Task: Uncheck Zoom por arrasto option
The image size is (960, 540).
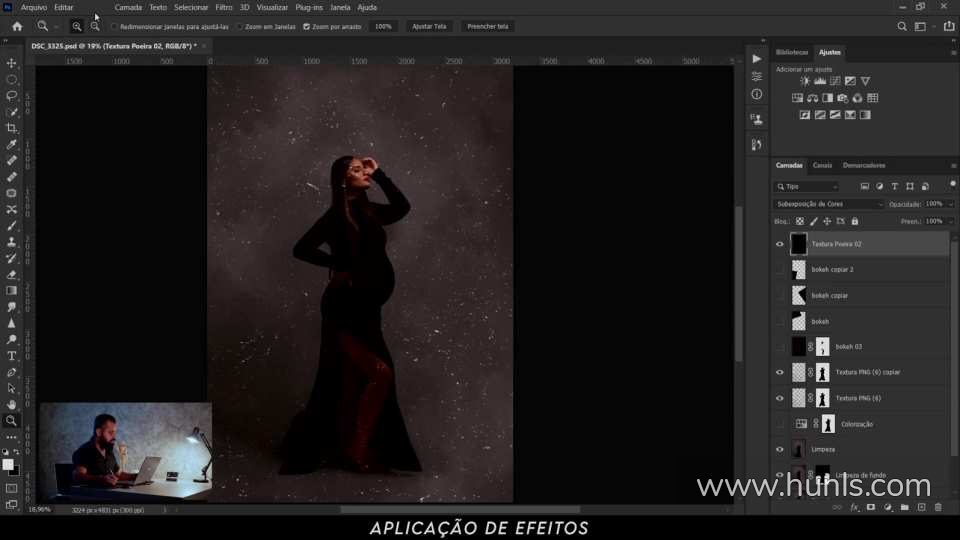Action: point(306,27)
